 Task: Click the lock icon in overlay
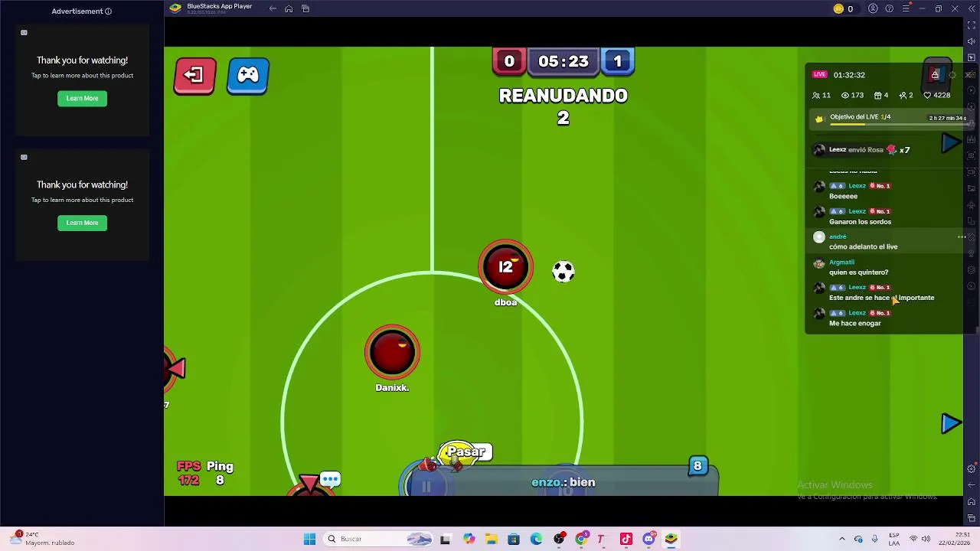pyautogui.click(x=935, y=74)
